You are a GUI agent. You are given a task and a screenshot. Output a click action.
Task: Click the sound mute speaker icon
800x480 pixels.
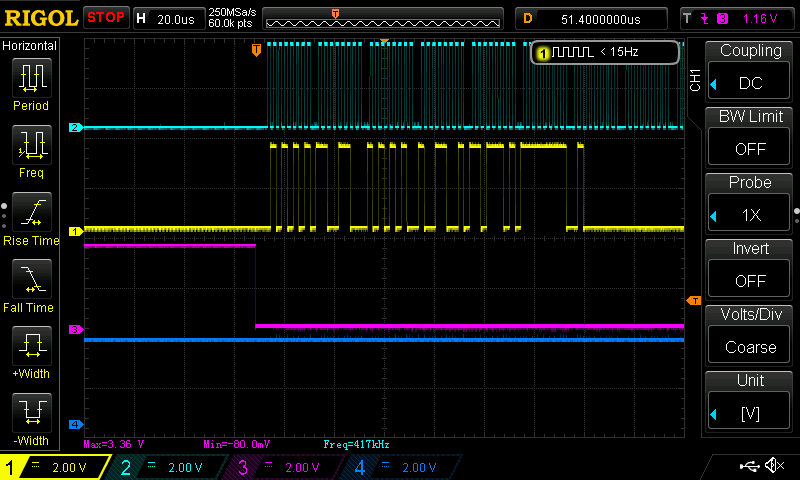pos(774,465)
